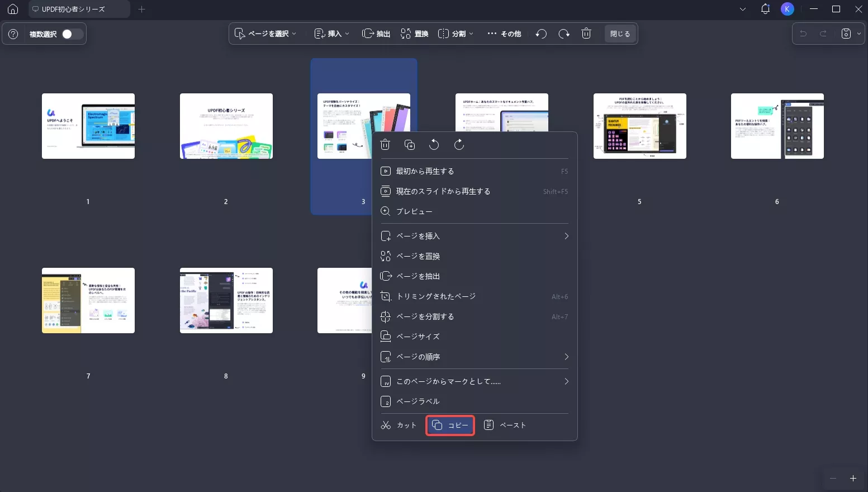Click 置換 in the toolbar

[414, 34]
